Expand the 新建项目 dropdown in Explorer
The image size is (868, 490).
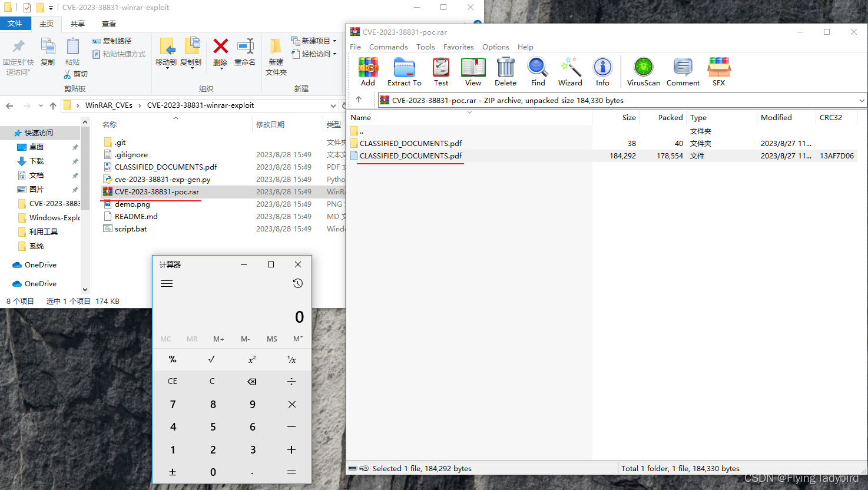(334, 41)
